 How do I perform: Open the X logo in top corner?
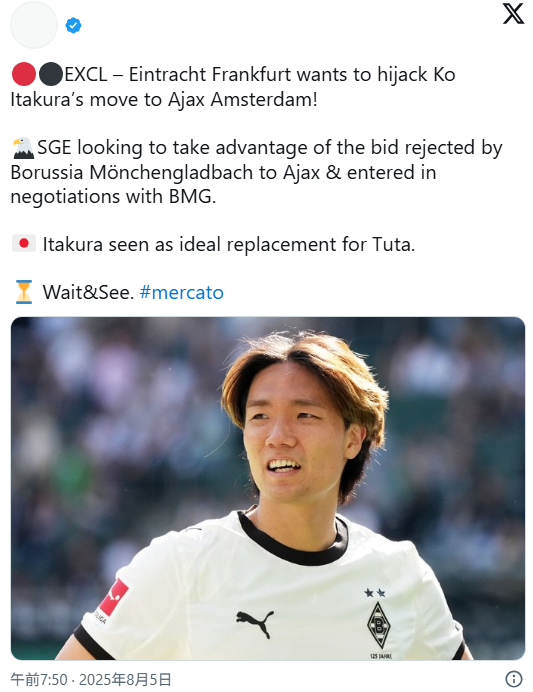click(x=513, y=14)
